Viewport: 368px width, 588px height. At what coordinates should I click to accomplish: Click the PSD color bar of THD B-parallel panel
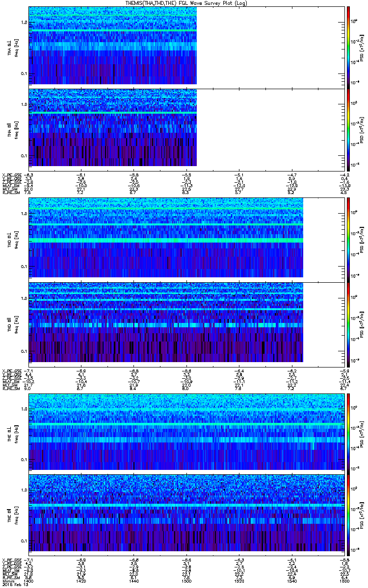click(x=348, y=324)
